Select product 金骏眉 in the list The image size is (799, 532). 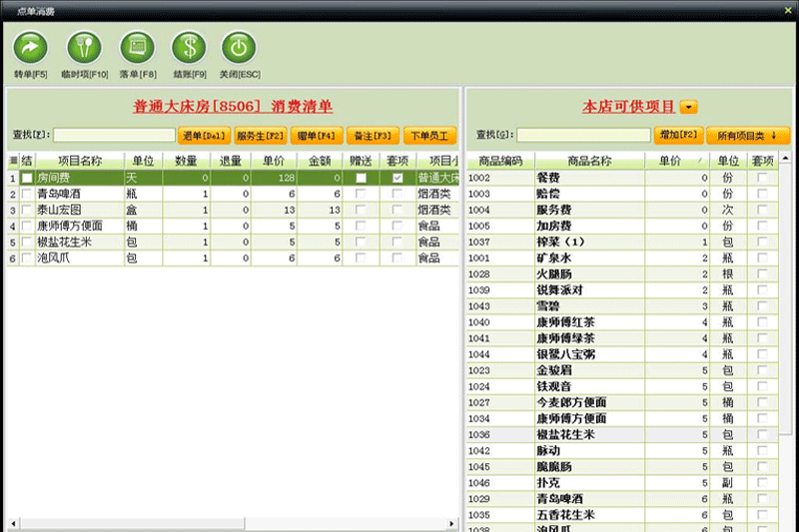pyautogui.click(x=622, y=370)
